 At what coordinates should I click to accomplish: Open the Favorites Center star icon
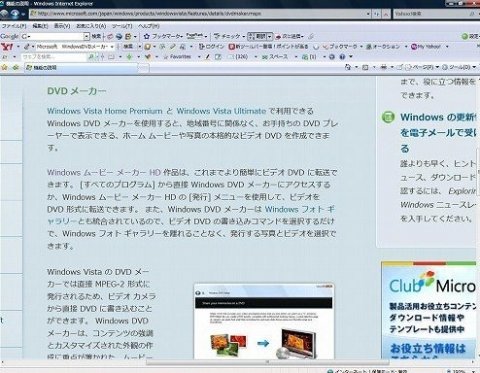4,67
